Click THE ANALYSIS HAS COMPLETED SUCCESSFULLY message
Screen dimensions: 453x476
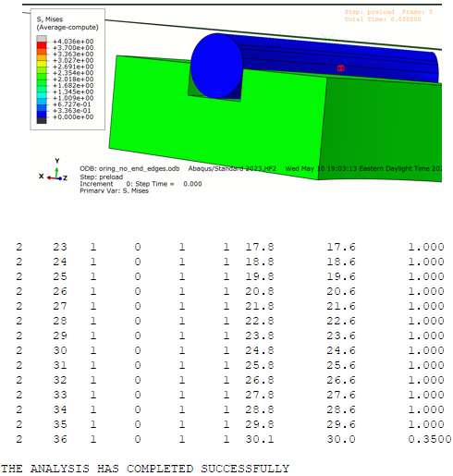(145, 469)
